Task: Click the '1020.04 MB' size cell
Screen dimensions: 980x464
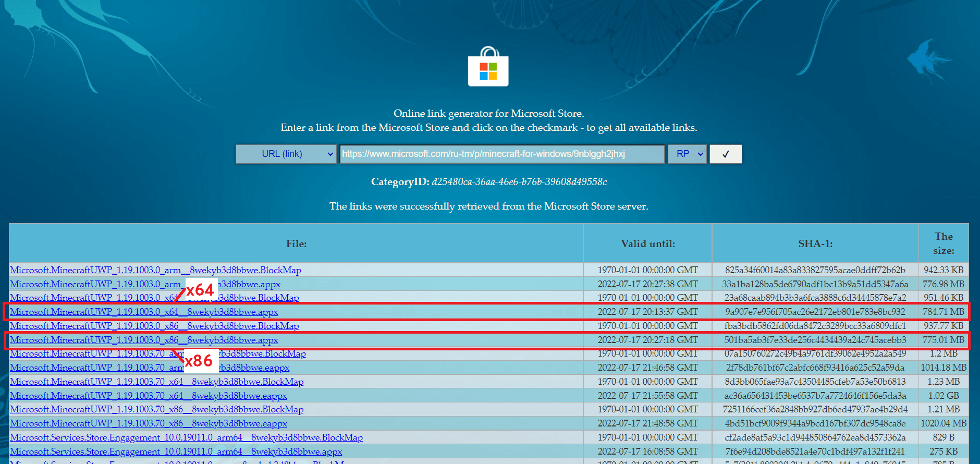Action: 944,423
